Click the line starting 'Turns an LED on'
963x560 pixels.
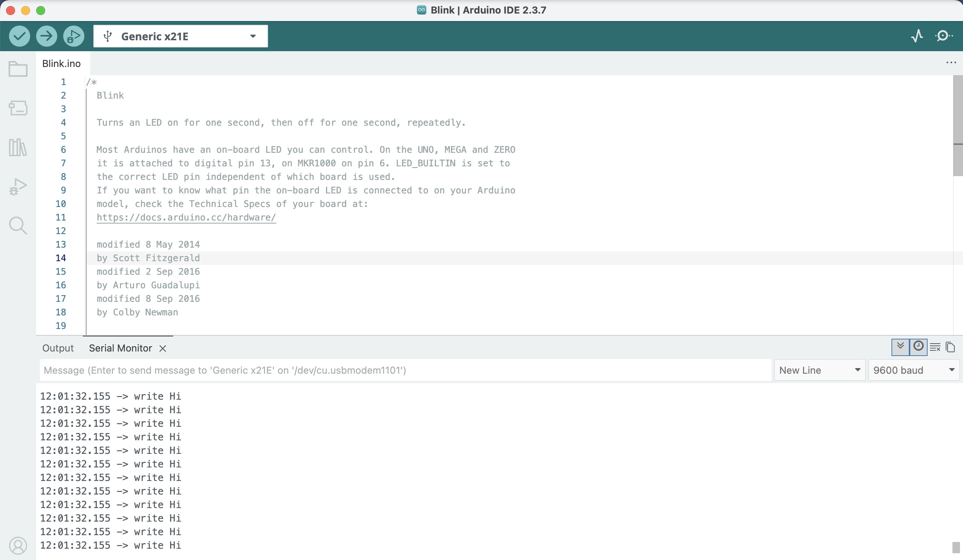coord(281,123)
